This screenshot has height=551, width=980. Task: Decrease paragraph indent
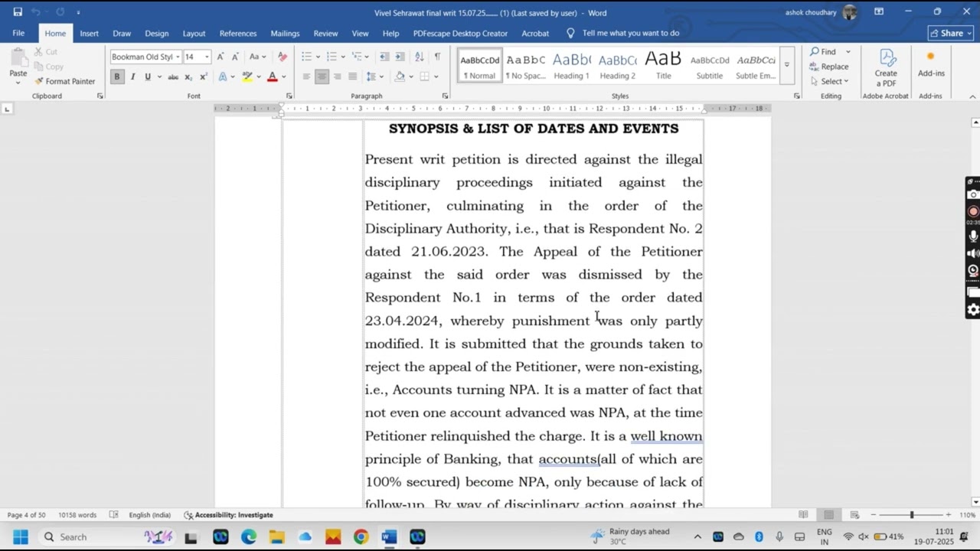(384, 57)
